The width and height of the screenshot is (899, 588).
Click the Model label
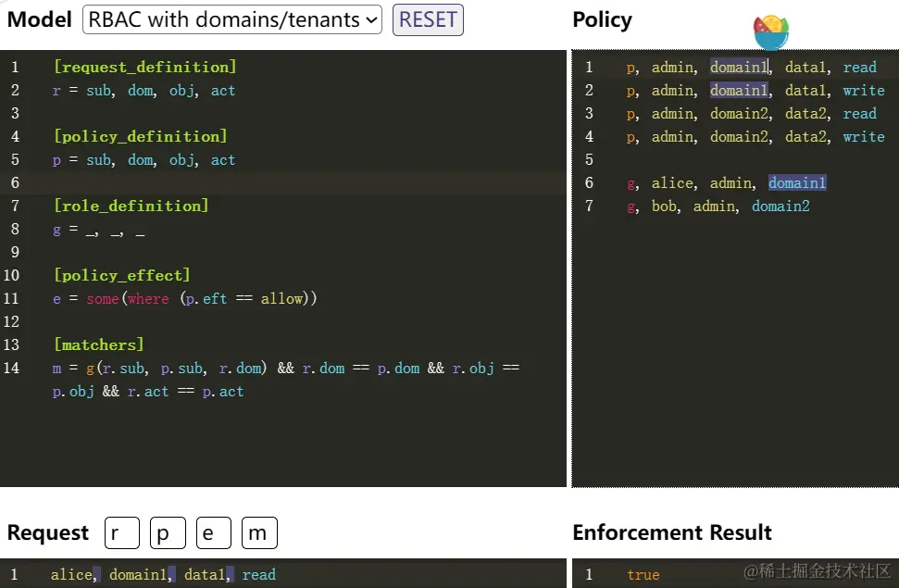pyautogui.click(x=40, y=19)
